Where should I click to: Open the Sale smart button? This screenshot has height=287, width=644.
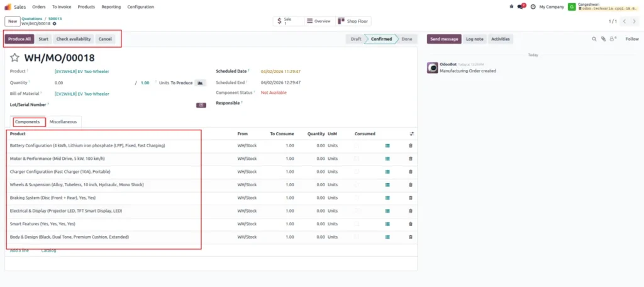pyautogui.click(x=289, y=21)
